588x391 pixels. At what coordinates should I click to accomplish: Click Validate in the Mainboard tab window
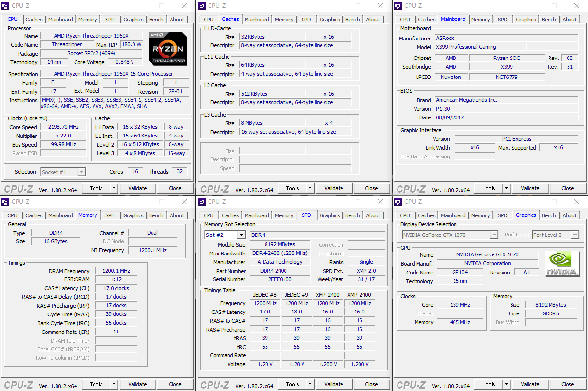pos(530,188)
